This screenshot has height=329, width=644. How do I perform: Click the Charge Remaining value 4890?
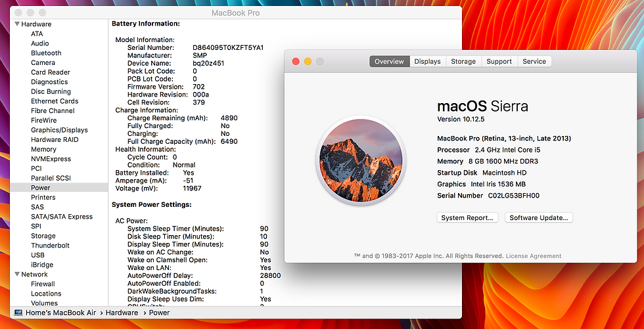(229, 118)
